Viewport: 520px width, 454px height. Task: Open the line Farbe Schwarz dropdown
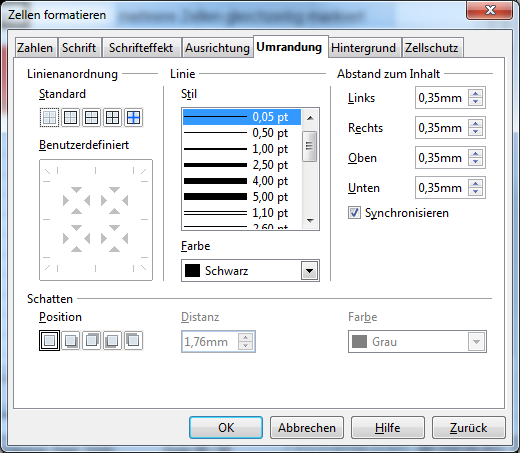(250, 271)
